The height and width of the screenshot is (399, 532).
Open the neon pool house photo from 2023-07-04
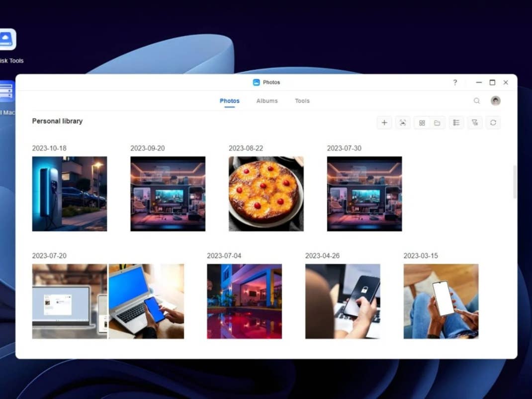(x=244, y=302)
